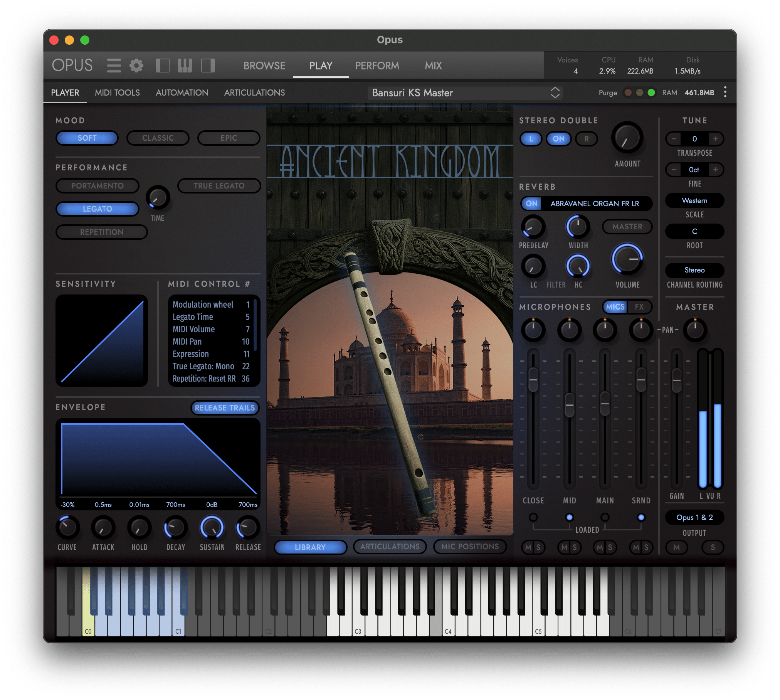Open the Stereo channel routing dropdown

(694, 270)
